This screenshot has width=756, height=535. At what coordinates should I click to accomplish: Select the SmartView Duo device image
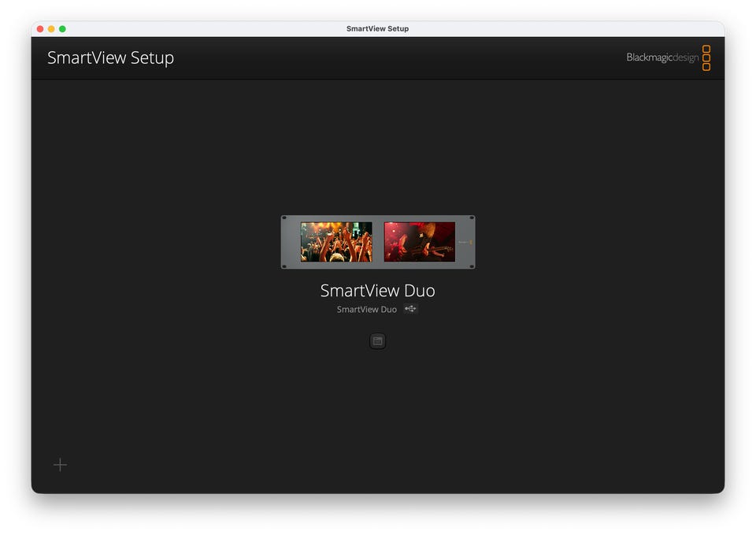coord(378,242)
